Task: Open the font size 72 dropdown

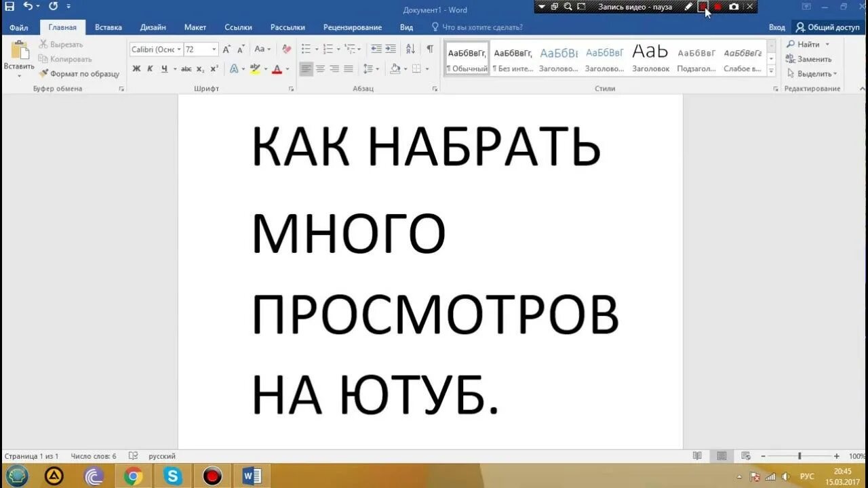Action: (x=214, y=49)
